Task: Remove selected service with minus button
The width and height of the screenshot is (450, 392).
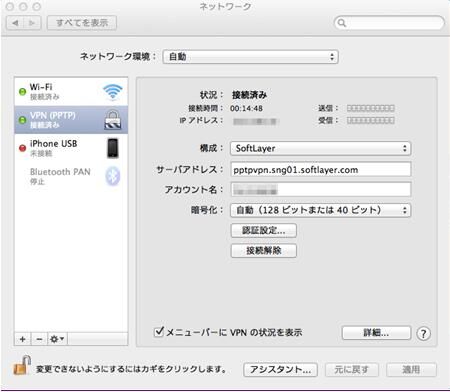Action: [39, 339]
